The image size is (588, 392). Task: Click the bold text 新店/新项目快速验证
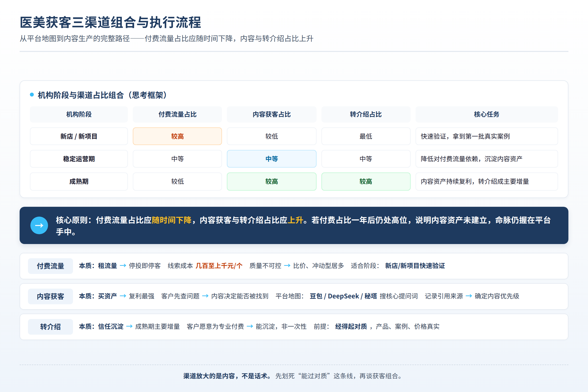(415, 266)
